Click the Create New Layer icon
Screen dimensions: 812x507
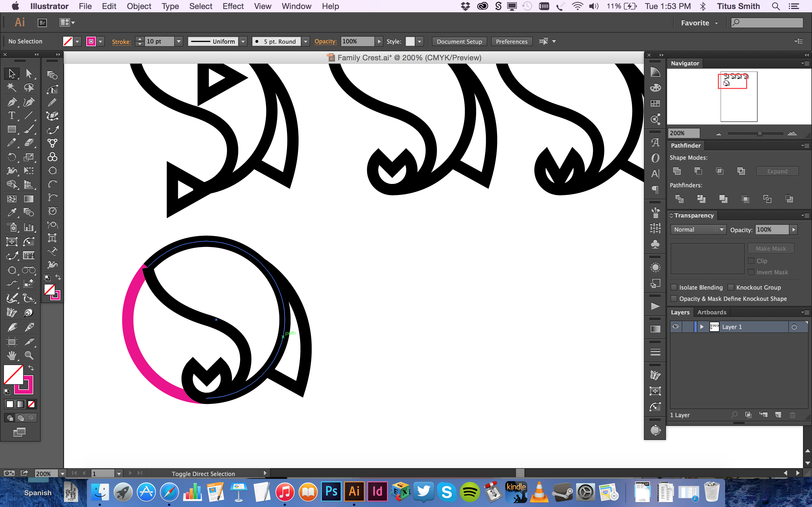(778, 415)
